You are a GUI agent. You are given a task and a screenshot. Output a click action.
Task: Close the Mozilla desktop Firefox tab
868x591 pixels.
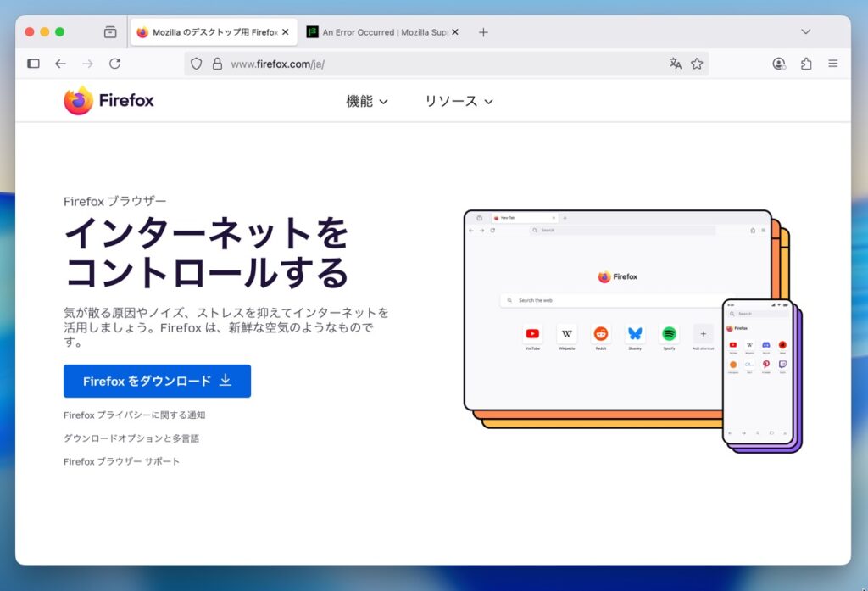pyautogui.click(x=286, y=32)
